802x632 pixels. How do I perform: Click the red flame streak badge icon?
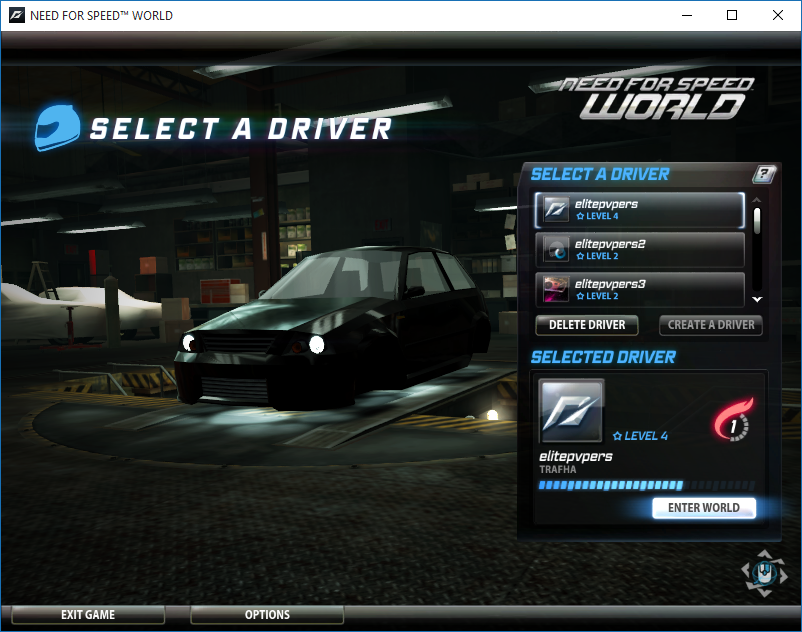734,419
